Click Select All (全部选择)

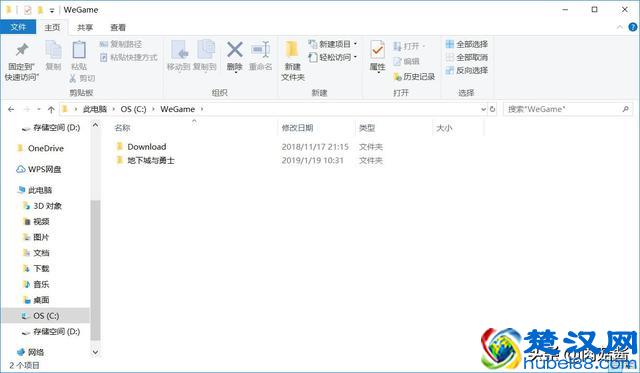[467, 44]
